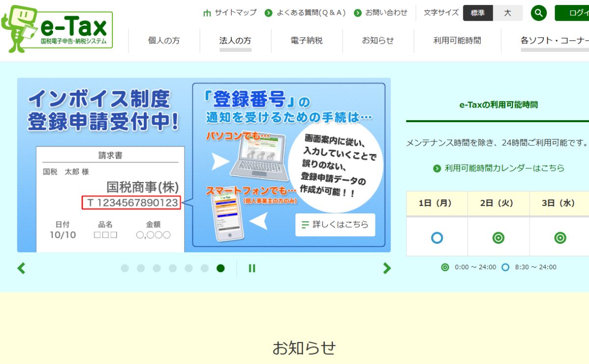Open 各ソフト・コーナー menu
The width and height of the screenshot is (589, 364).
point(555,41)
